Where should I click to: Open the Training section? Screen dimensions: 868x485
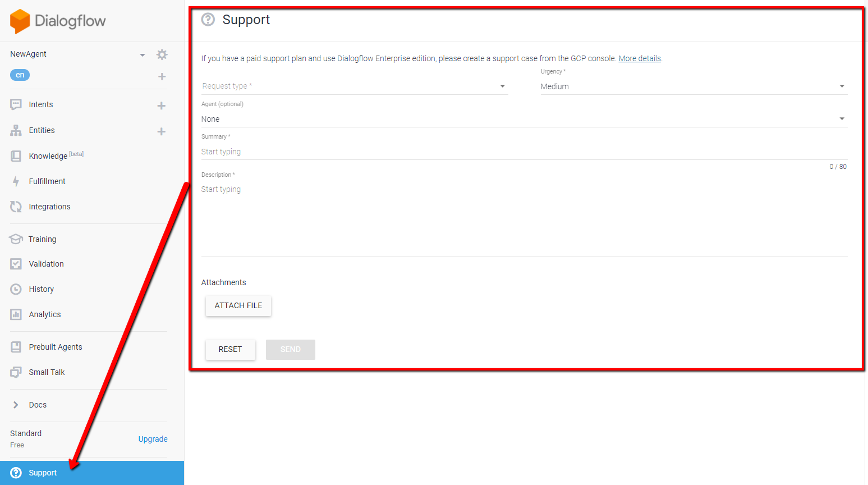pyautogui.click(x=43, y=239)
